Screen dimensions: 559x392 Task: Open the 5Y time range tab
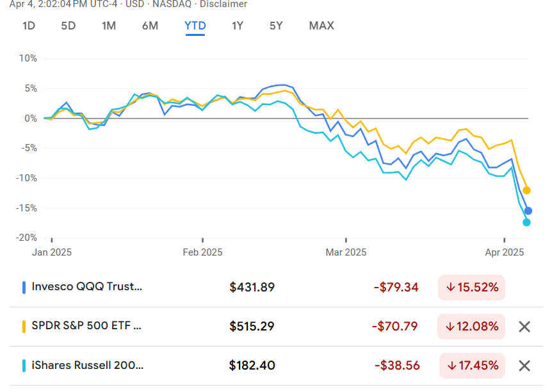point(276,26)
